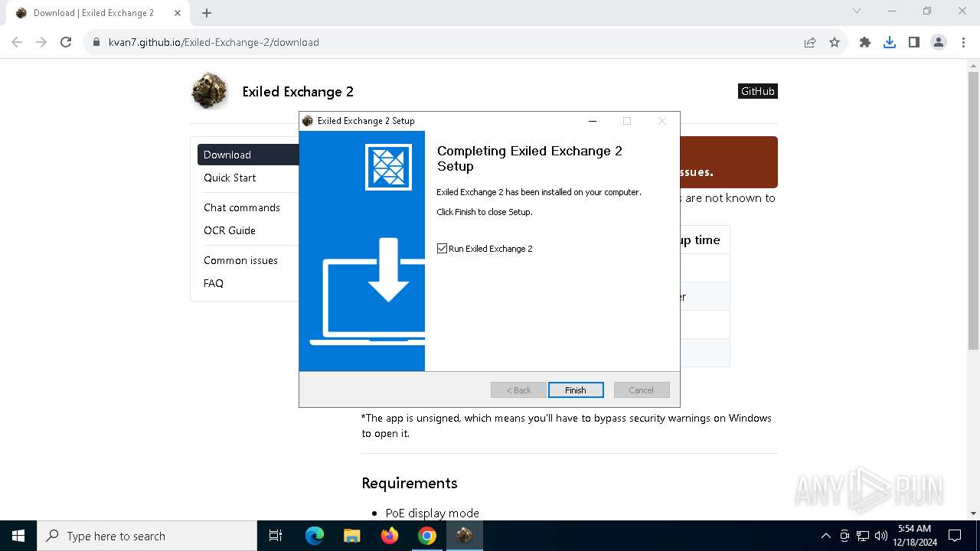Open the Quick Start sidebar page
The width and height of the screenshot is (980, 551).
(230, 178)
